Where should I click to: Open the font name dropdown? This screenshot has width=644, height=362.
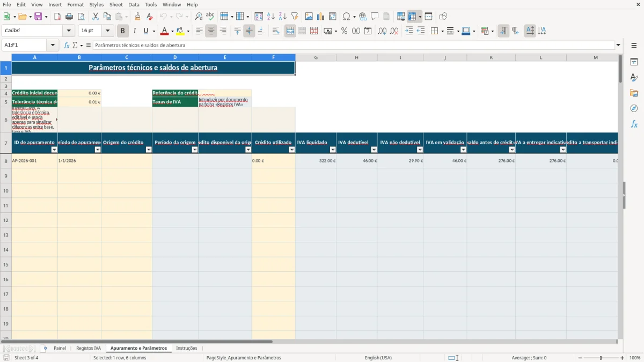(69, 31)
